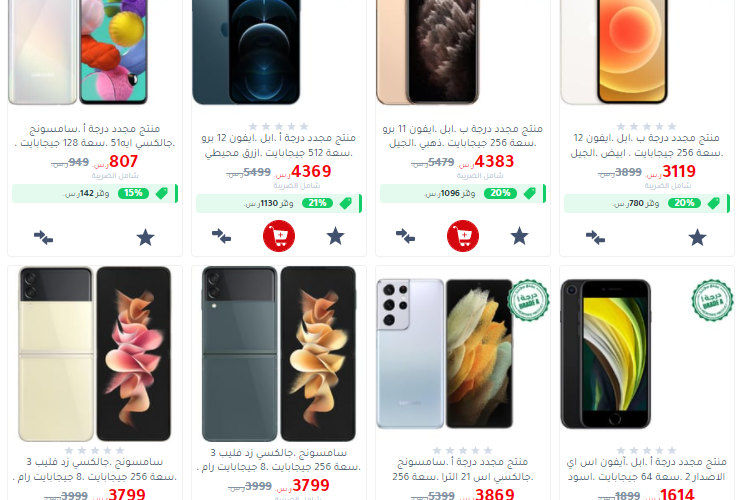Click compare arrows for white iPhone 12

pos(595,237)
